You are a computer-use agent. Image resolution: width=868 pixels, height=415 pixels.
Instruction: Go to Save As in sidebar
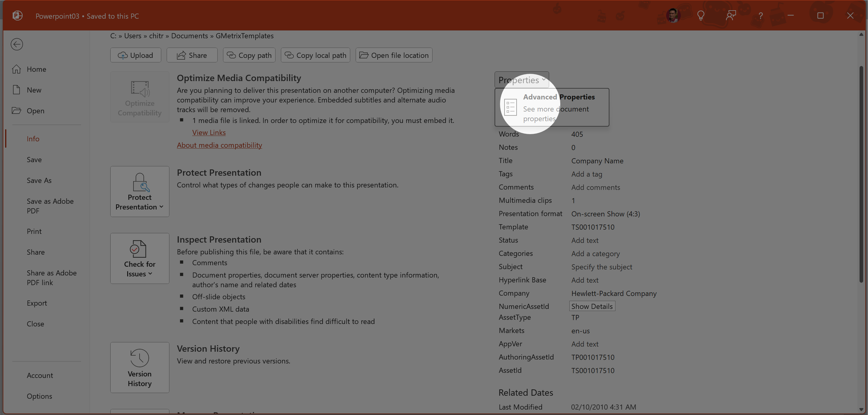click(39, 181)
